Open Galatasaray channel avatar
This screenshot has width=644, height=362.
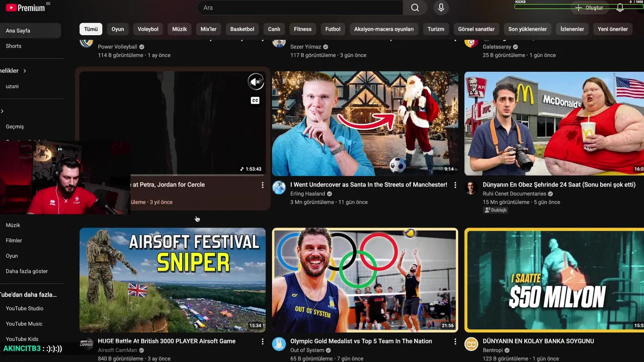coord(471,42)
